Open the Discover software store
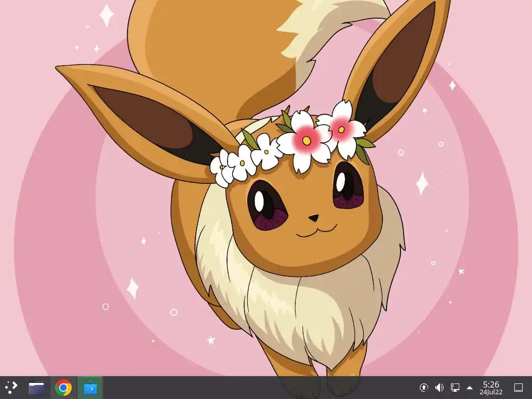This screenshot has width=532, height=399. 90,388
